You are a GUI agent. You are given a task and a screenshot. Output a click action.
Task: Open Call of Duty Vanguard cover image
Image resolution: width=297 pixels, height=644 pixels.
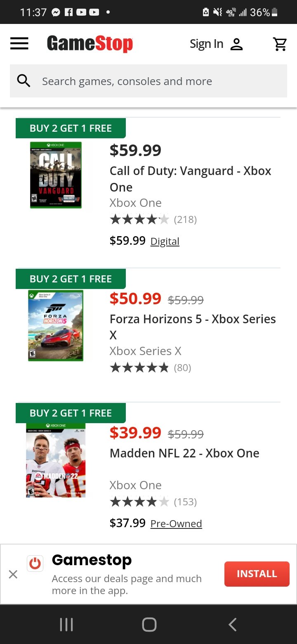click(56, 175)
